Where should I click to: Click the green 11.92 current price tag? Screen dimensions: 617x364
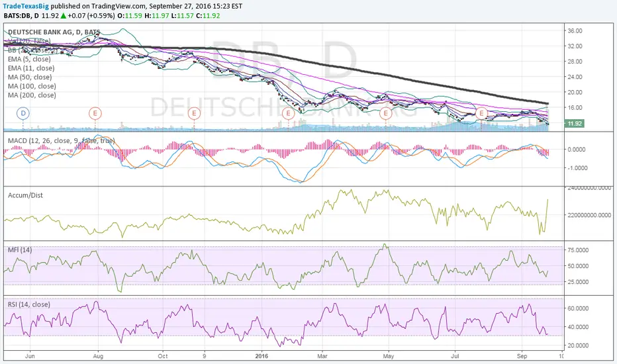click(575, 124)
